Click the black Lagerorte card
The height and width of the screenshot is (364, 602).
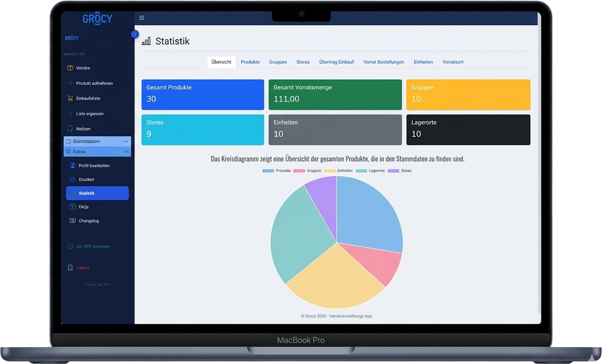tap(468, 130)
